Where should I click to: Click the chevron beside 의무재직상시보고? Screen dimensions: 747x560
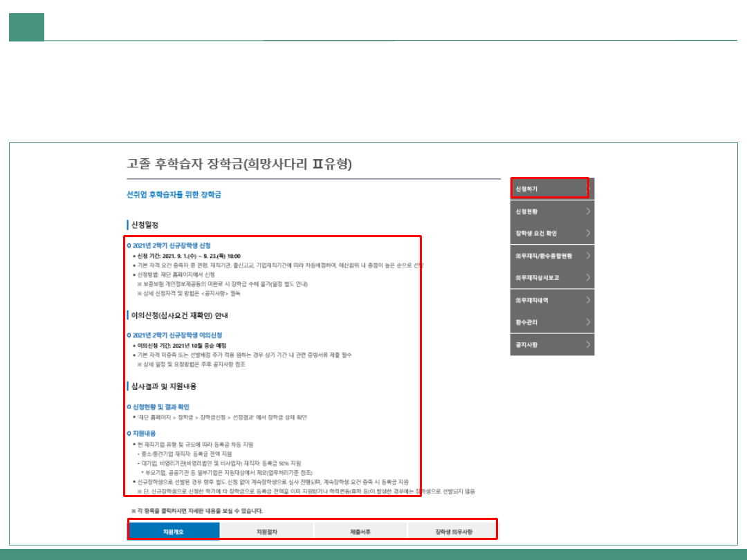pyautogui.click(x=587, y=278)
